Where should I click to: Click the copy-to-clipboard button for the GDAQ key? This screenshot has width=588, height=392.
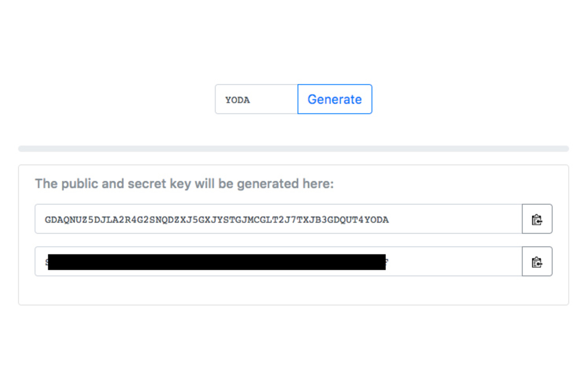pos(537,219)
